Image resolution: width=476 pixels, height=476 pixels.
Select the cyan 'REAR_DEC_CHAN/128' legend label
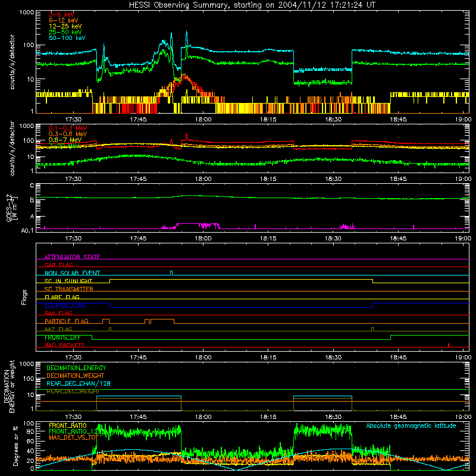(79, 383)
